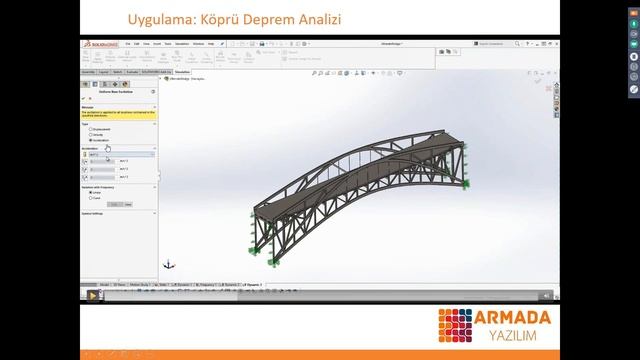Switch to the Assembly ribbon tab

pyautogui.click(x=88, y=72)
